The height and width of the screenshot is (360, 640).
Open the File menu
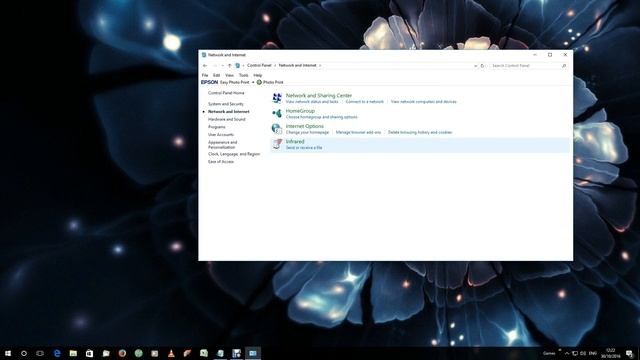click(205, 75)
